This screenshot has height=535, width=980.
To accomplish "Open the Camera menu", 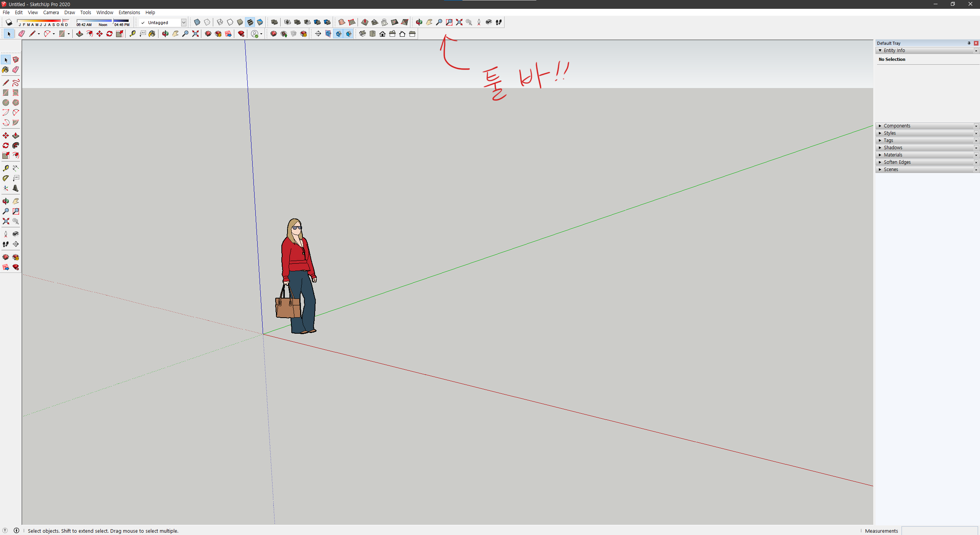I will coord(51,12).
